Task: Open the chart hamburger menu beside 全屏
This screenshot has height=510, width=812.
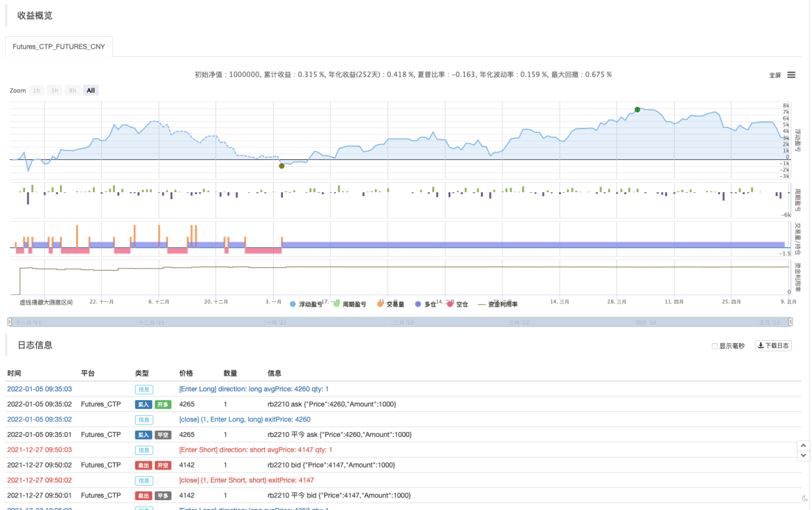Action: 791,75
